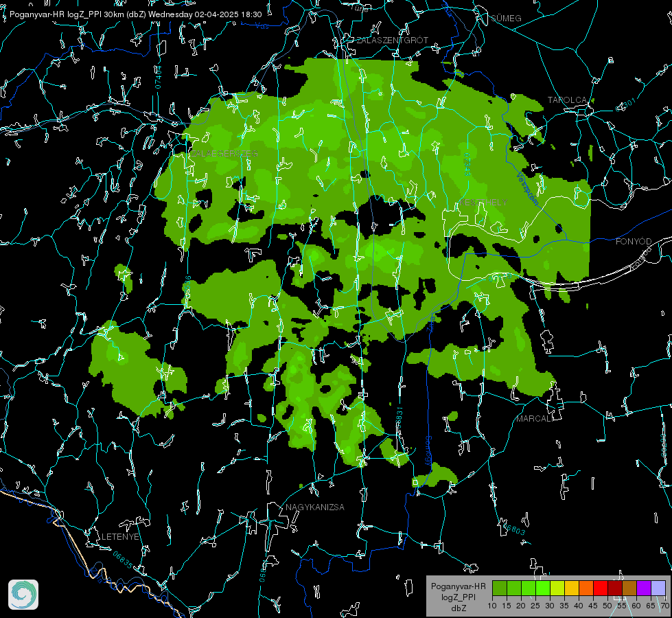
Task: Select the 40-45 dBZ orange swatch
Action: point(586,588)
